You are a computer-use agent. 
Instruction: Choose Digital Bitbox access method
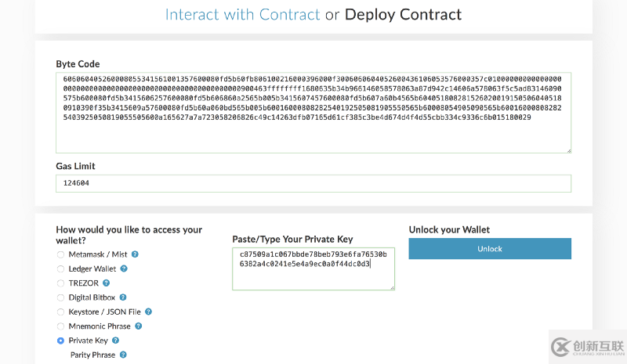pyautogui.click(x=60, y=297)
